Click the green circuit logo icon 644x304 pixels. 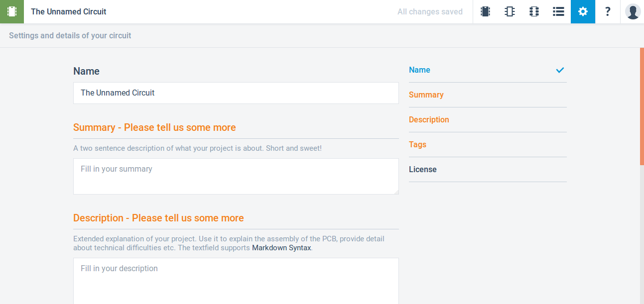pos(12,11)
